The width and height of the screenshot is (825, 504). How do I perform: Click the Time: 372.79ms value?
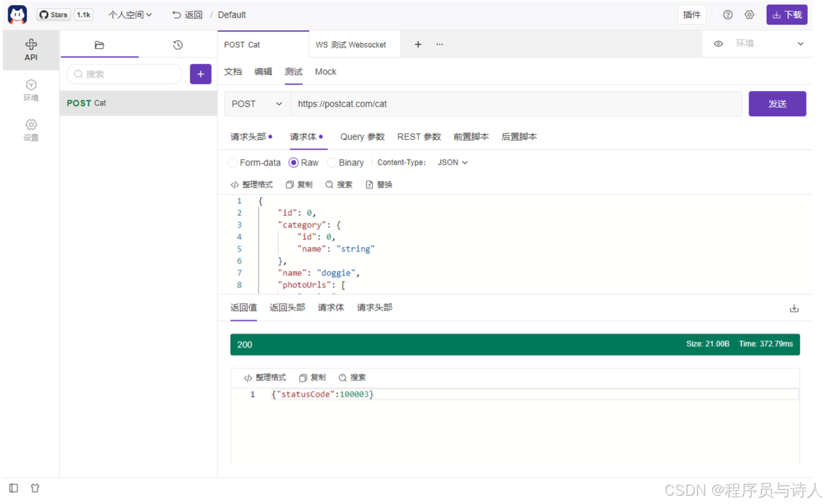(766, 344)
